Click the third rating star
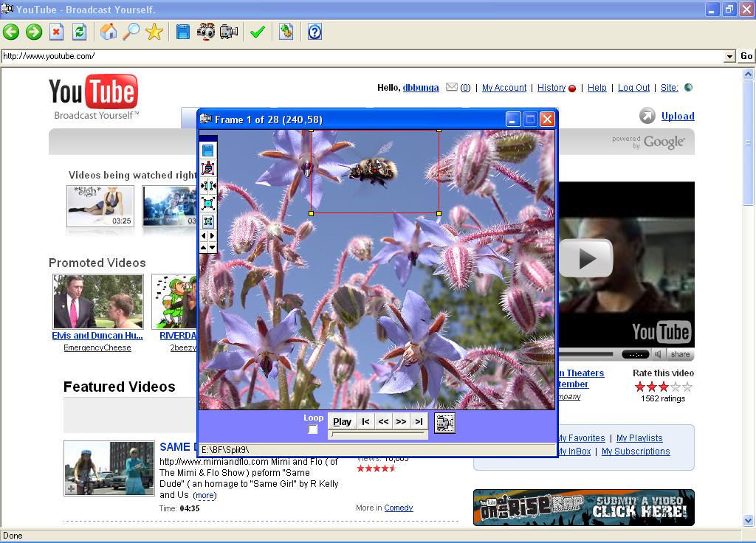This screenshot has height=543, width=756. (x=664, y=387)
